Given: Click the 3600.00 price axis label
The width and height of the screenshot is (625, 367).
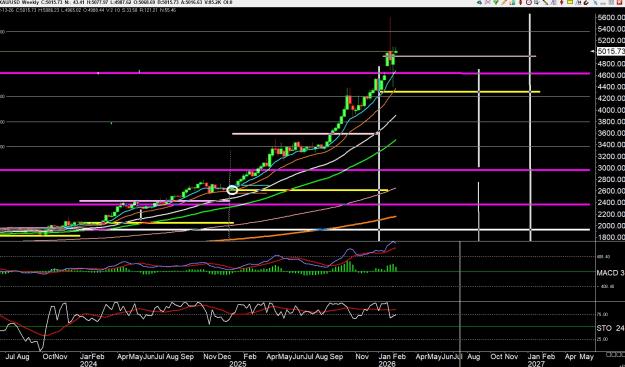Looking at the screenshot, I should pyautogui.click(x=611, y=133).
